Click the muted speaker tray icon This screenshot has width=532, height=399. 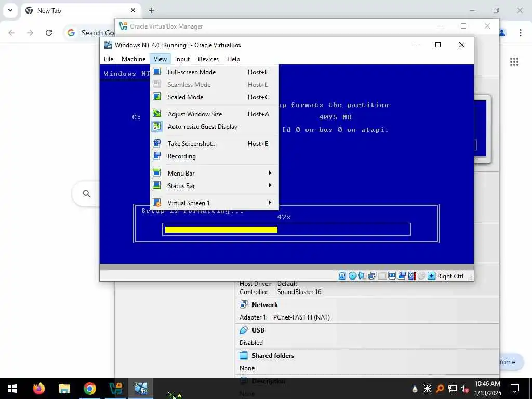coord(464,389)
